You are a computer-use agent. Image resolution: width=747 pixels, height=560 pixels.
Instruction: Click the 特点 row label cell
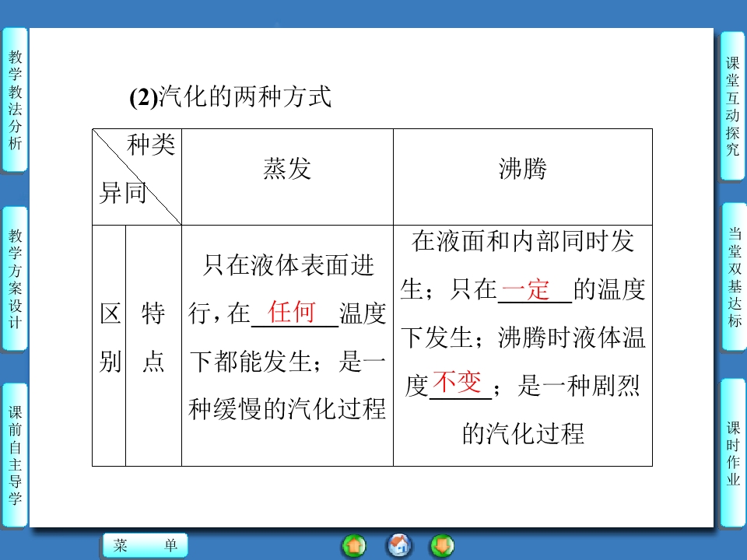(153, 338)
